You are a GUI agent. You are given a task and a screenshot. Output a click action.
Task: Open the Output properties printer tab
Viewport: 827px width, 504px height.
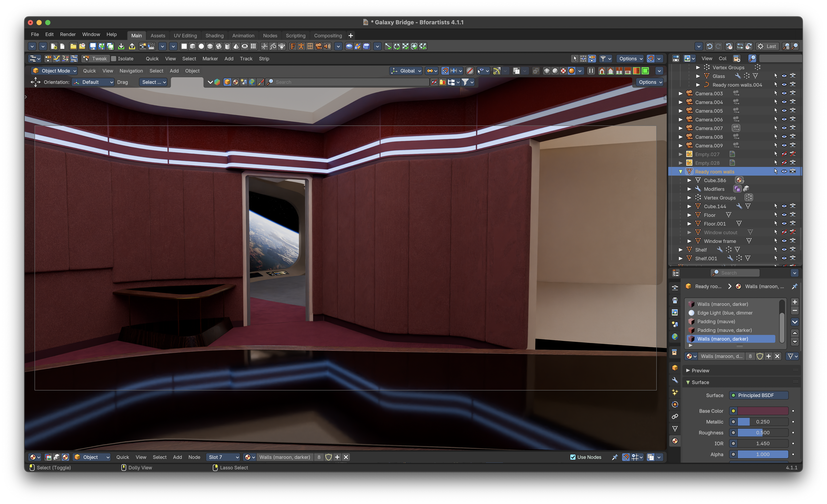[675, 300]
